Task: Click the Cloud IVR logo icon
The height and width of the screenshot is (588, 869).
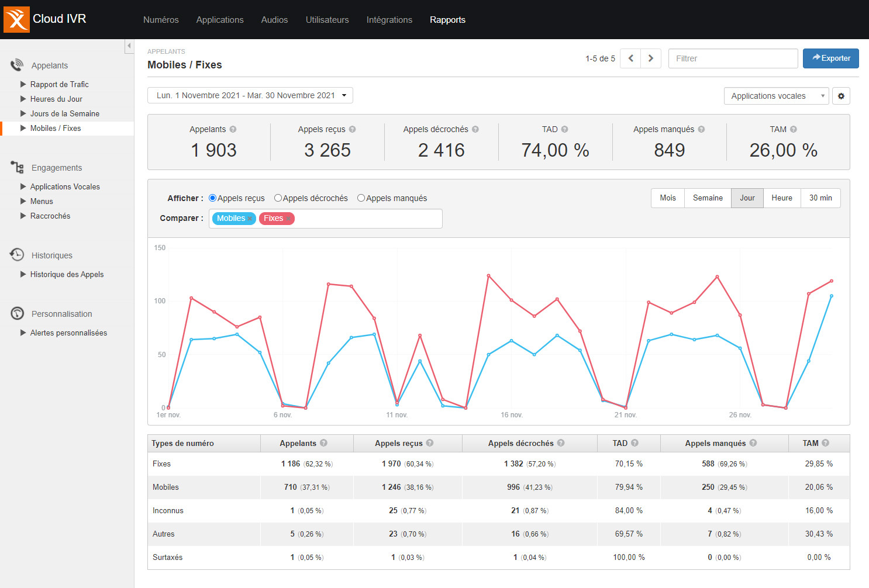Action: (x=16, y=19)
